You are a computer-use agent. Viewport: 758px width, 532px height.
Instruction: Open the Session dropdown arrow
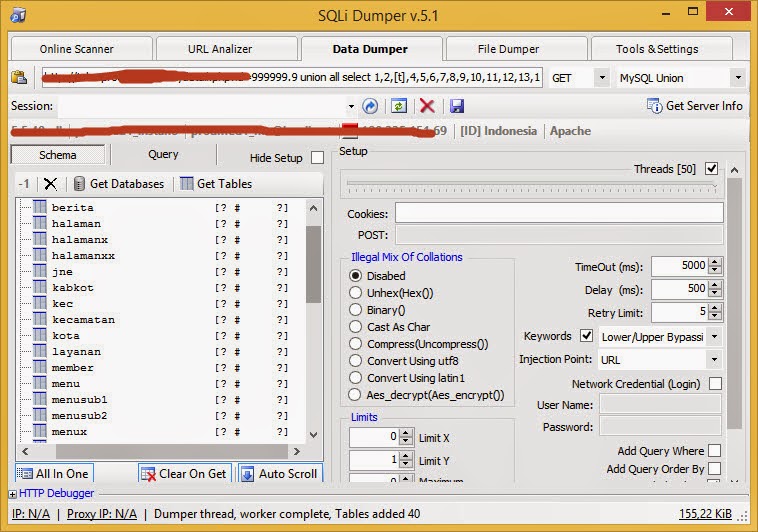[x=351, y=106]
